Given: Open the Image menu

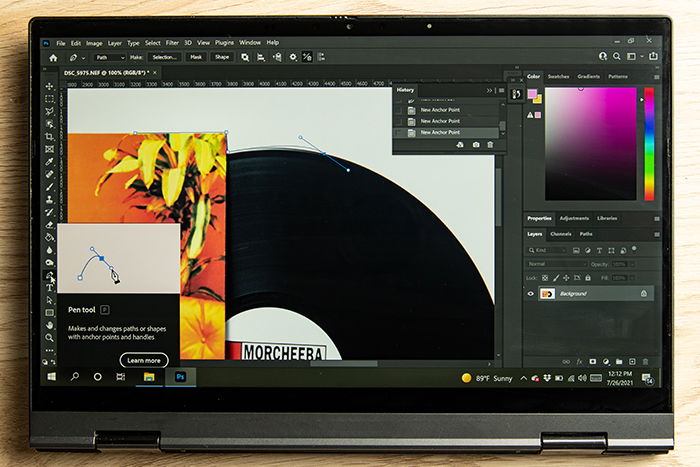Looking at the screenshot, I should [94, 43].
